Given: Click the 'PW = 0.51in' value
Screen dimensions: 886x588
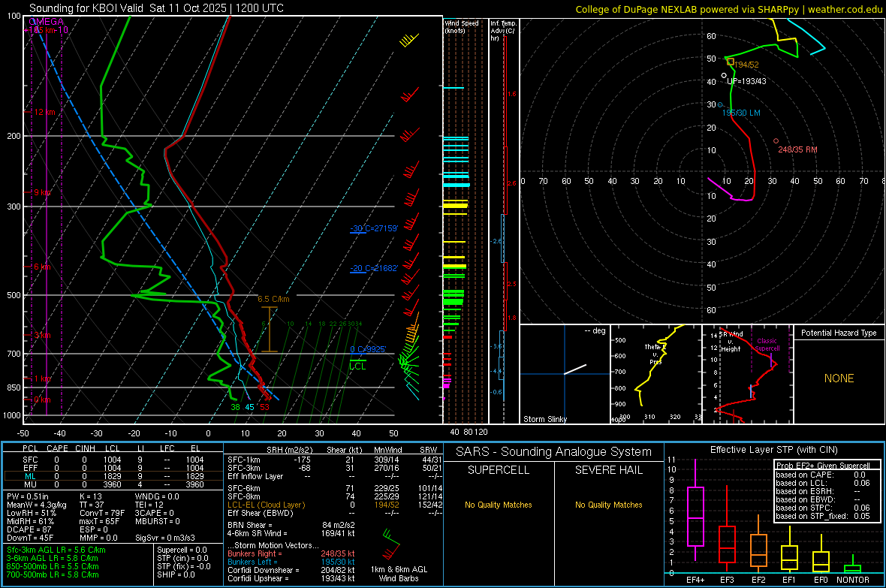Looking at the screenshot, I should pos(29,496).
